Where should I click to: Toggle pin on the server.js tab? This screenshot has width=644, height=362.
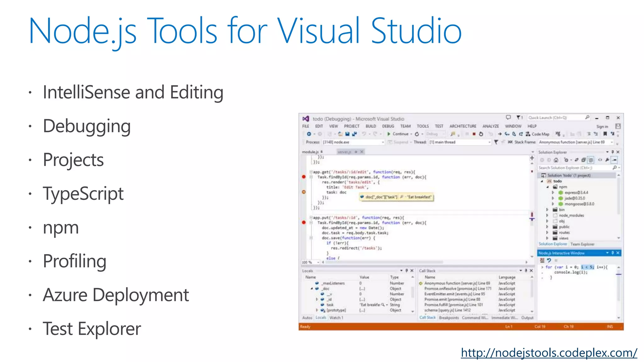(356, 152)
